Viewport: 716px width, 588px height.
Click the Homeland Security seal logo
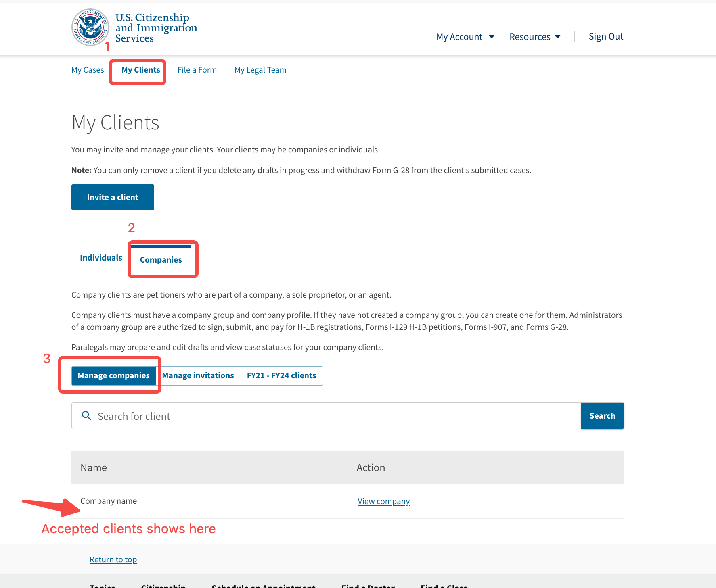pos(90,27)
